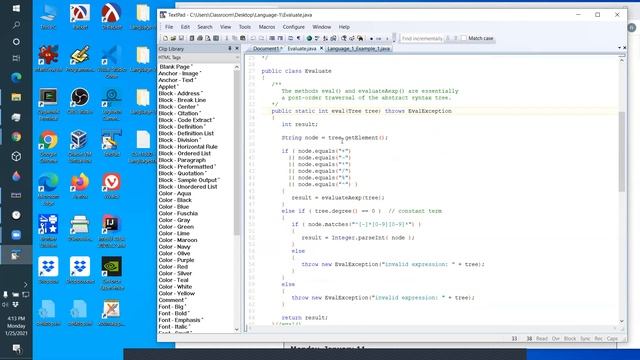The height and width of the screenshot is (360, 640).
Task: Open the Tools menu
Action: point(245,27)
